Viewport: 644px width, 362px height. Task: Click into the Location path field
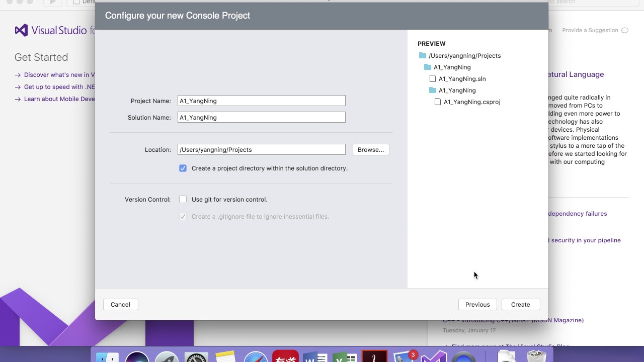(x=262, y=149)
